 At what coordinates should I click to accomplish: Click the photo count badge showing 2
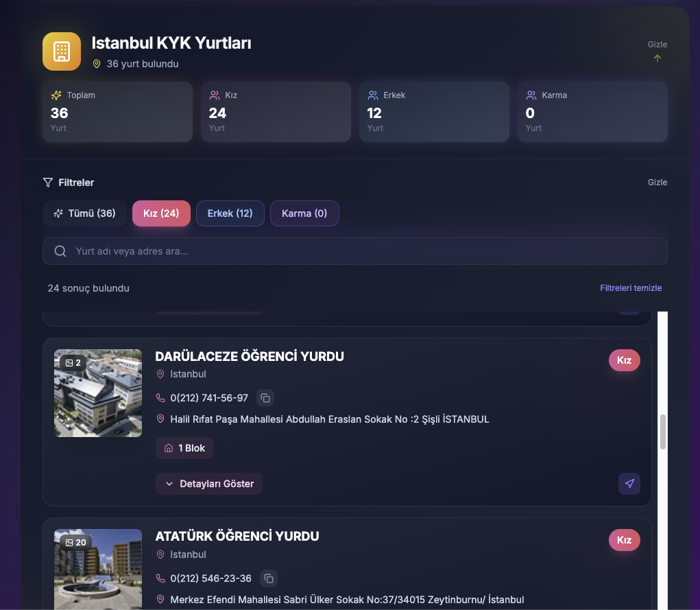coord(73,363)
